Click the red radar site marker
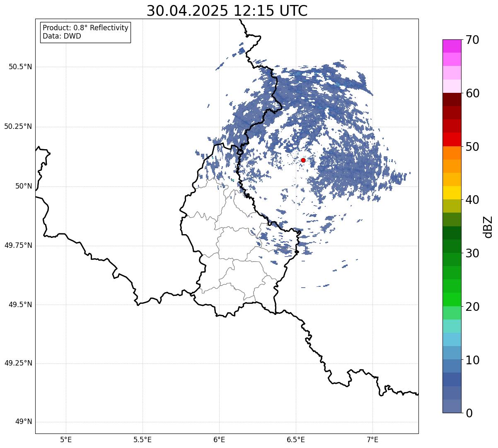Screen dimensions: 498x448 coord(303,160)
